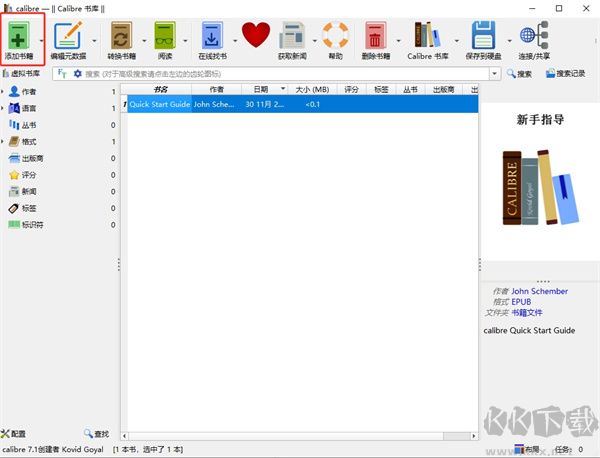The image size is (600, 458).
Task: Sort by Date (日期) column header
Action: [264, 89]
